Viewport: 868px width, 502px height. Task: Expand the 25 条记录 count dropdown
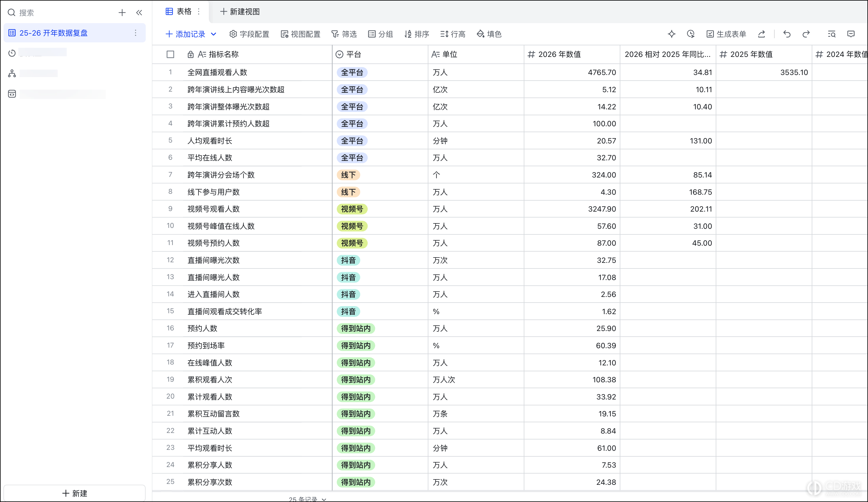click(x=324, y=499)
